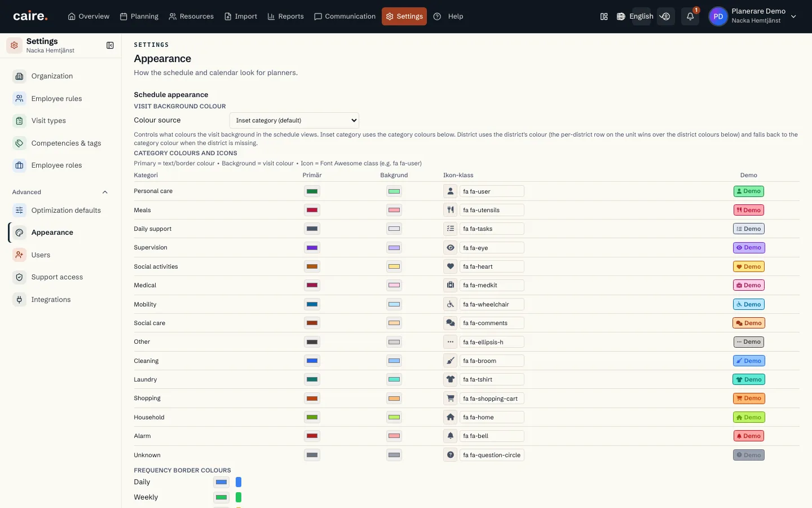The width and height of the screenshot is (812, 508).
Task: Open the Colour source dropdown
Action: pos(294,120)
